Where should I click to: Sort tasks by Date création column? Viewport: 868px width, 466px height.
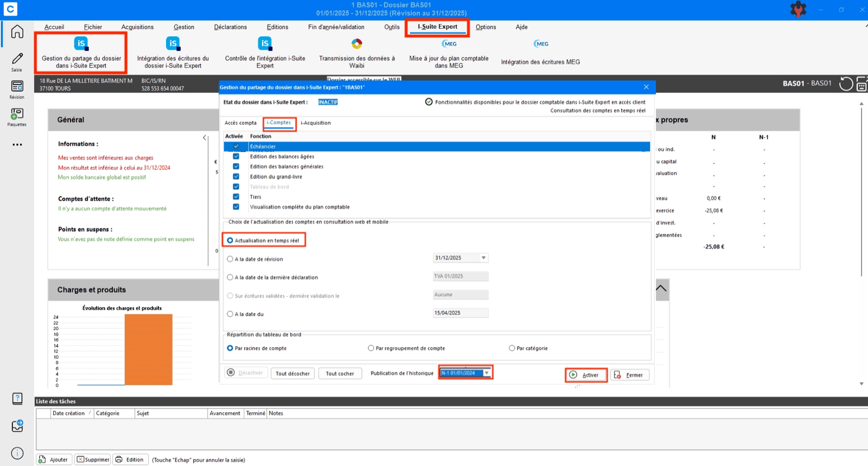[x=72, y=413]
